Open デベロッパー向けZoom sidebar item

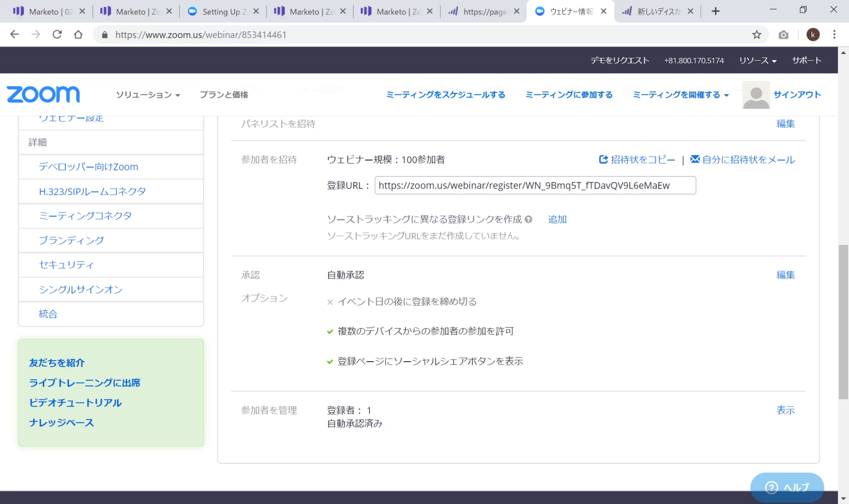point(89,167)
